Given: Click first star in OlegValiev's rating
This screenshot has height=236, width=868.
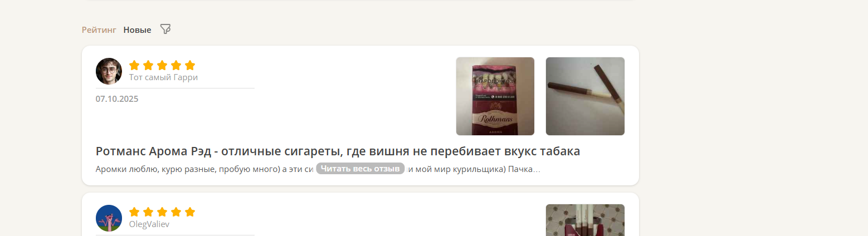Looking at the screenshot, I should point(134,212).
